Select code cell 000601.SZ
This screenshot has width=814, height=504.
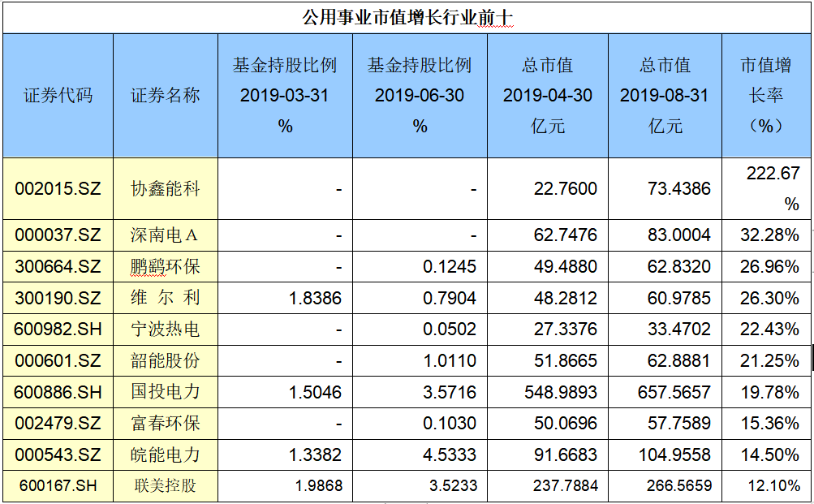pyautogui.click(x=58, y=360)
